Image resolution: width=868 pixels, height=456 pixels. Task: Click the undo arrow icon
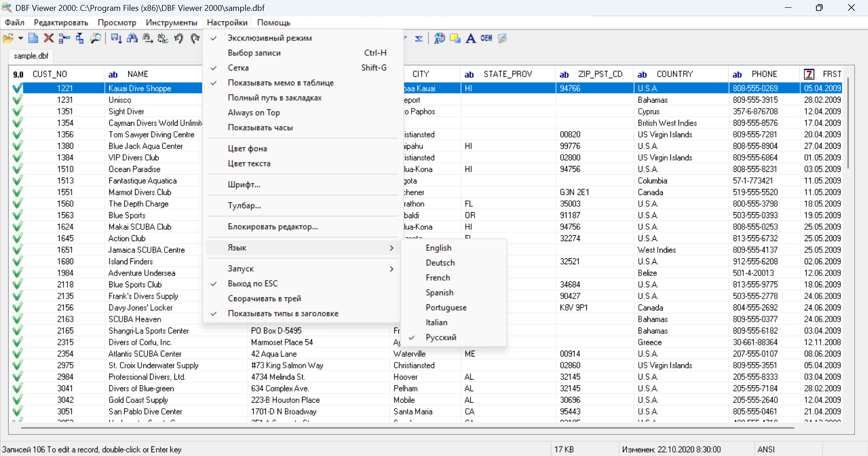point(179,38)
